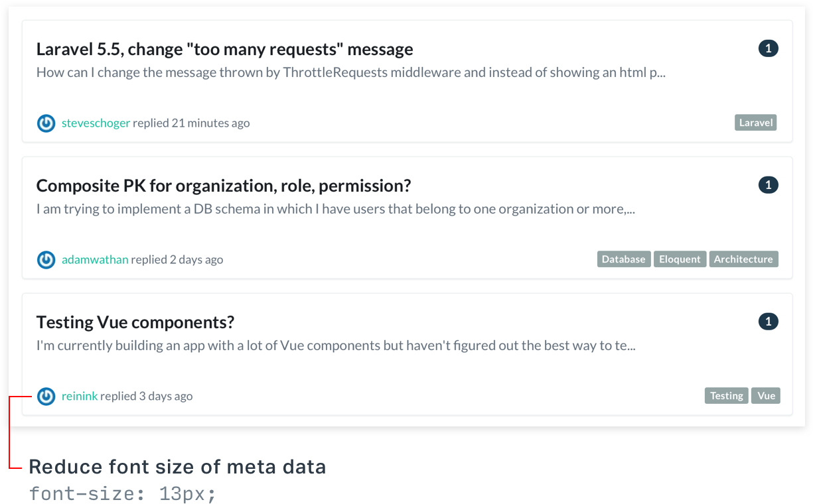Click reply count badge on Laravel 5.5 thread
Image resolution: width=813 pixels, height=504 pixels.
coord(768,48)
